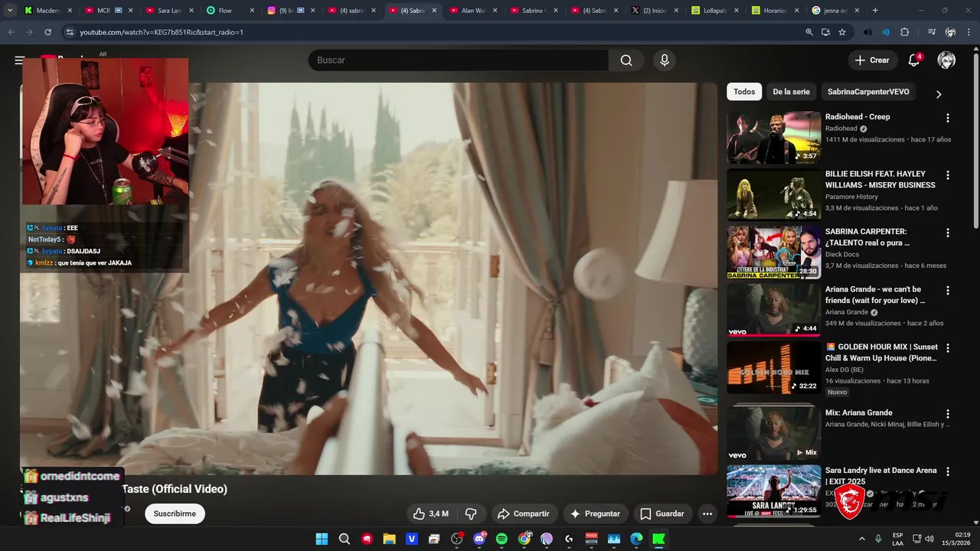The width and height of the screenshot is (980, 551).
Task: Open options for Misery Business video
Action: 948,175
